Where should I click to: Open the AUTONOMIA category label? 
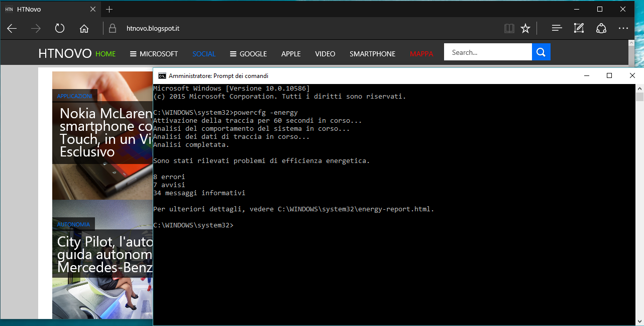(73, 224)
